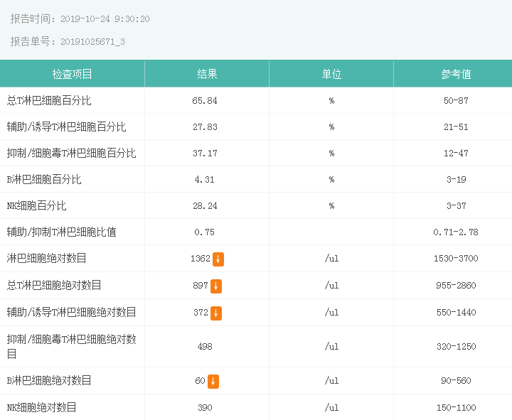The width and height of the screenshot is (512, 420).
Task: Click the low indicator arrow beside 372
Action: click(x=216, y=313)
